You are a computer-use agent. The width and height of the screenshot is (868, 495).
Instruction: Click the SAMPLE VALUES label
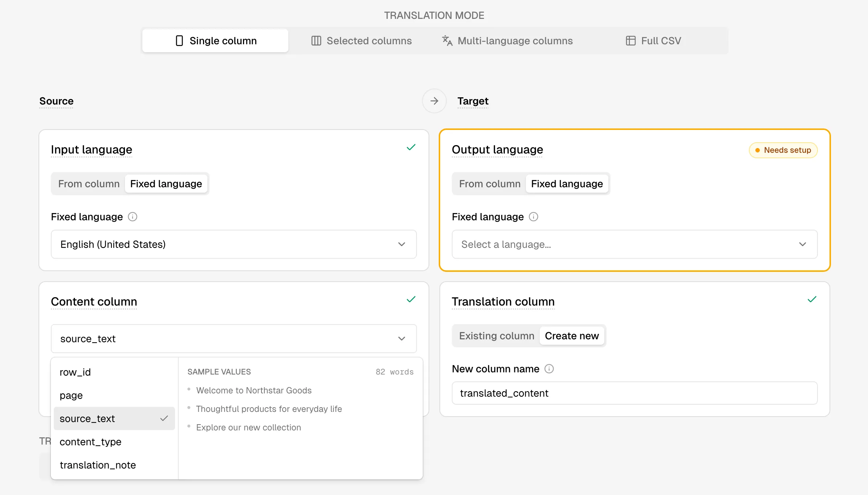tap(219, 372)
